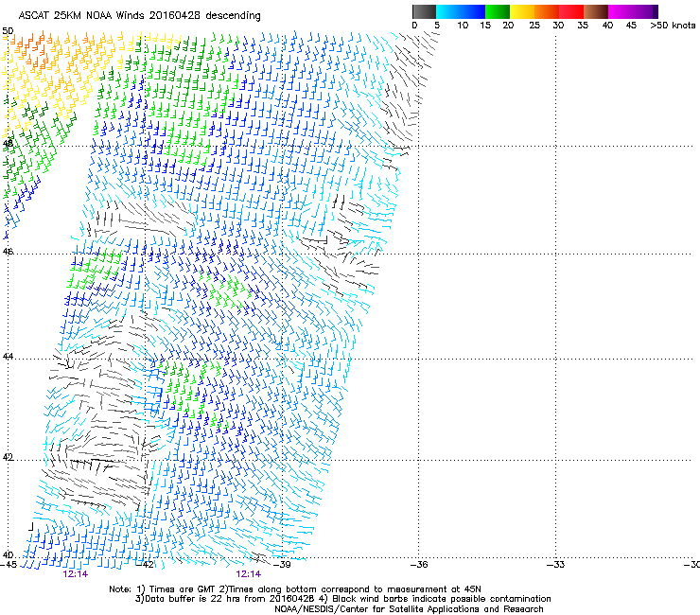Image resolution: width=700 pixels, height=615 pixels.
Task: Click the note line starting 'Note: 1) Times are GMT'
Action: click(x=295, y=589)
